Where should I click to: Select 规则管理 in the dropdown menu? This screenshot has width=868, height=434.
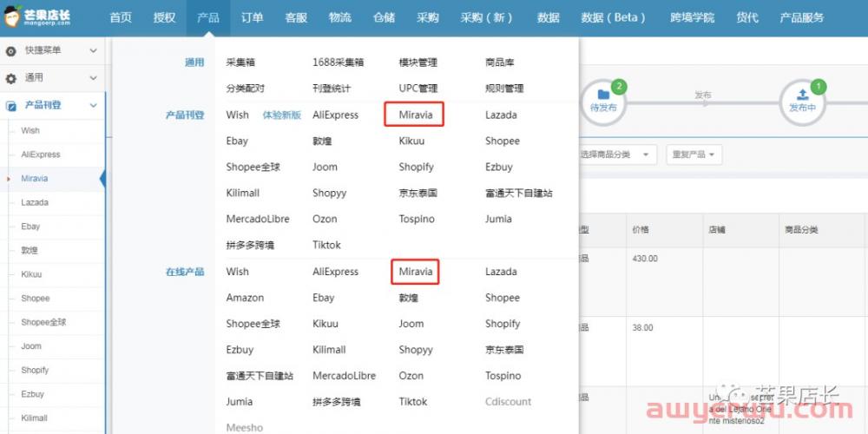pos(504,89)
